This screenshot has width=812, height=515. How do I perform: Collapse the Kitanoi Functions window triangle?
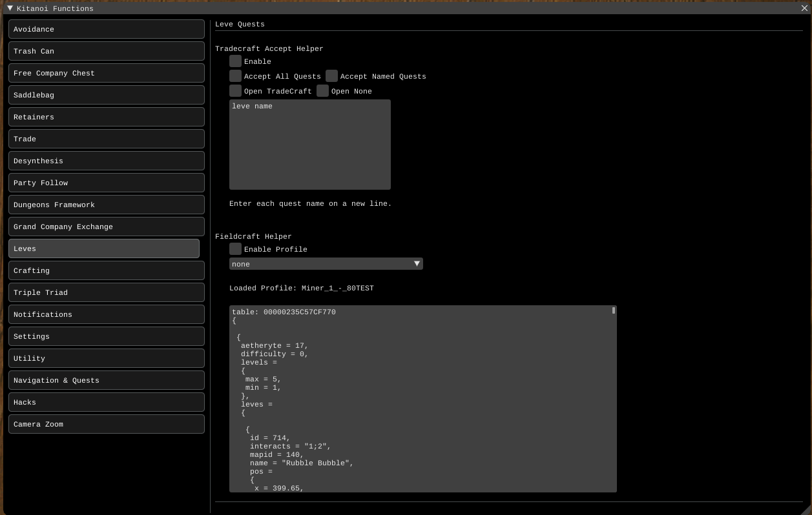(10, 8)
